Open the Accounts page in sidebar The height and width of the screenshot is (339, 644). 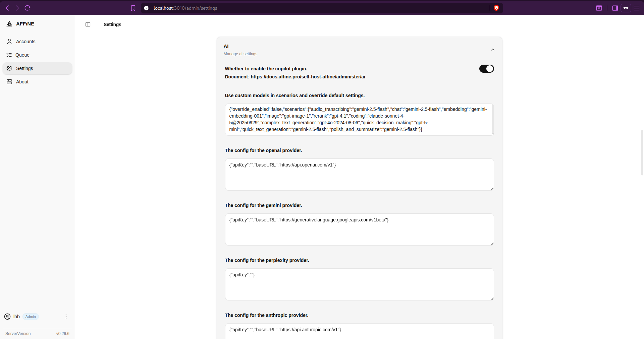click(x=37, y=42)
